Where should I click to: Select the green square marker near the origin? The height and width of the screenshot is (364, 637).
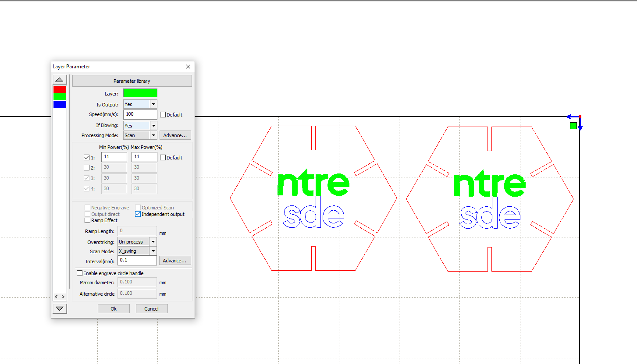[573, 126]
